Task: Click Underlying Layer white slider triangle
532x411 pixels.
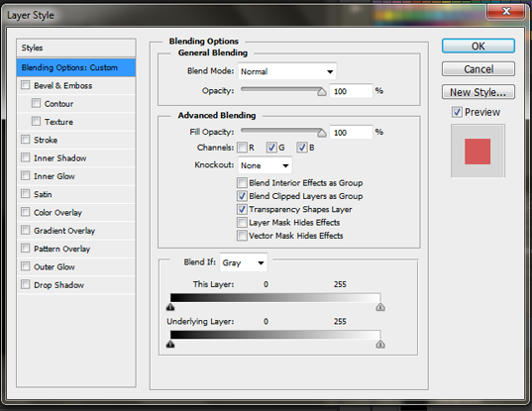Action: pos(380,345)
